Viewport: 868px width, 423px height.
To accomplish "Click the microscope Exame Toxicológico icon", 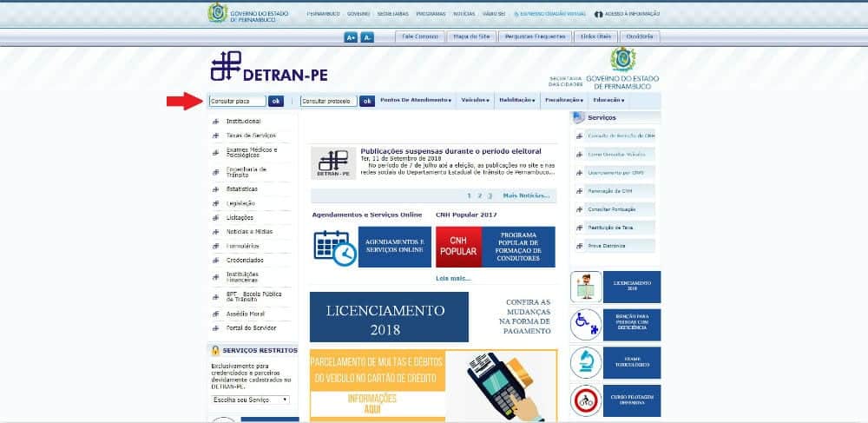I will point(586,363).
